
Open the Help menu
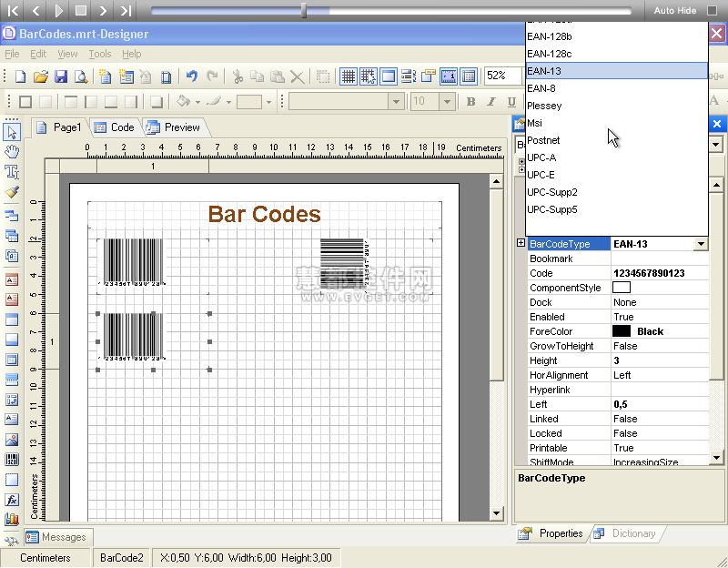click(x=131, y=54)
